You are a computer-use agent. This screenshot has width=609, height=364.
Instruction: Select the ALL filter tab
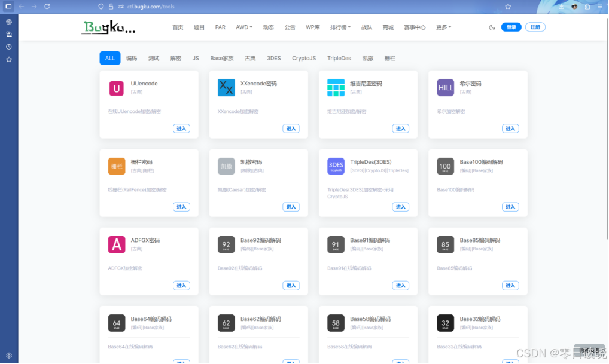(110, 58)
